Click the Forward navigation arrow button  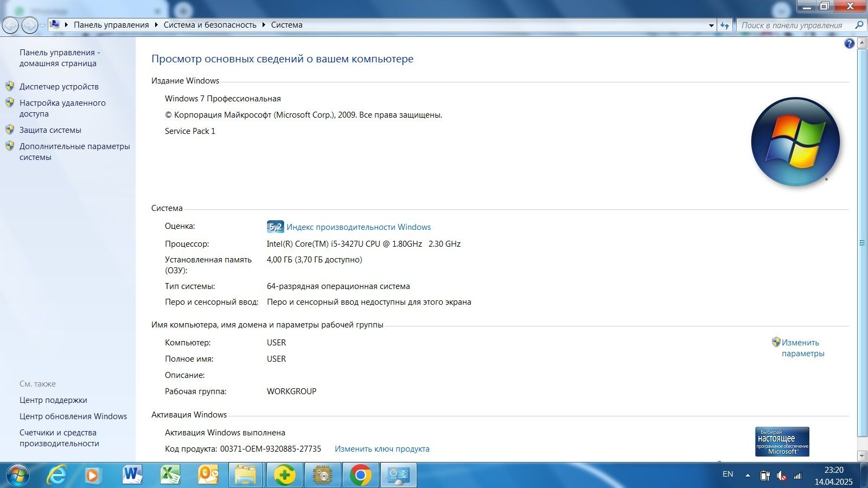30,25
